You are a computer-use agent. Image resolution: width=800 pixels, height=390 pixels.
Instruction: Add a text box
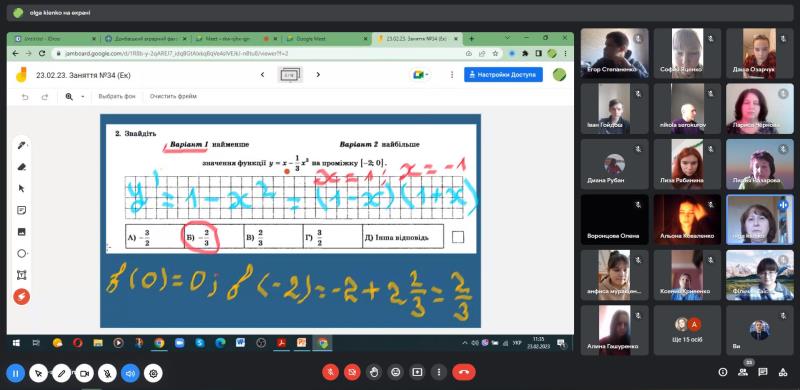21,275
